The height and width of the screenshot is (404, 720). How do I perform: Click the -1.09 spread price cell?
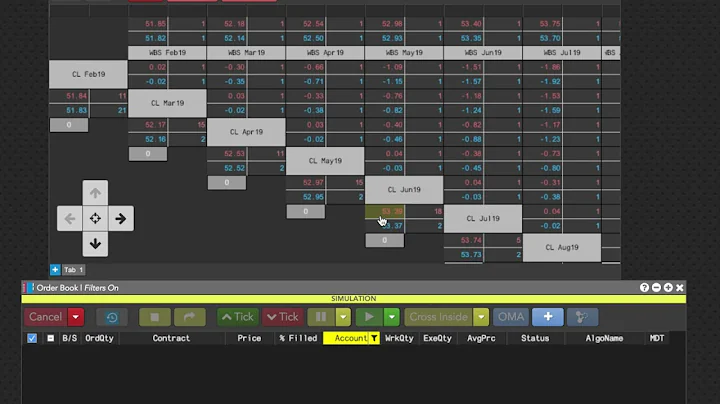click(x=385, y=67)
